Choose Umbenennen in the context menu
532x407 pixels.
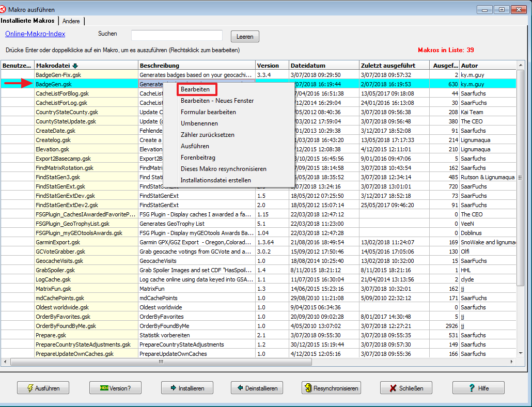pyautogui.click(x=199, y=123)
